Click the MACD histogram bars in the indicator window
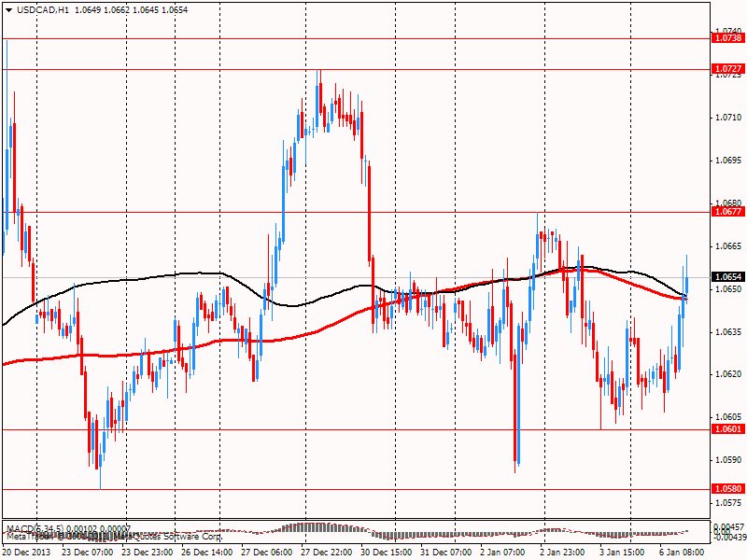This screenshot has width=747, height=560. pos(308,527)
